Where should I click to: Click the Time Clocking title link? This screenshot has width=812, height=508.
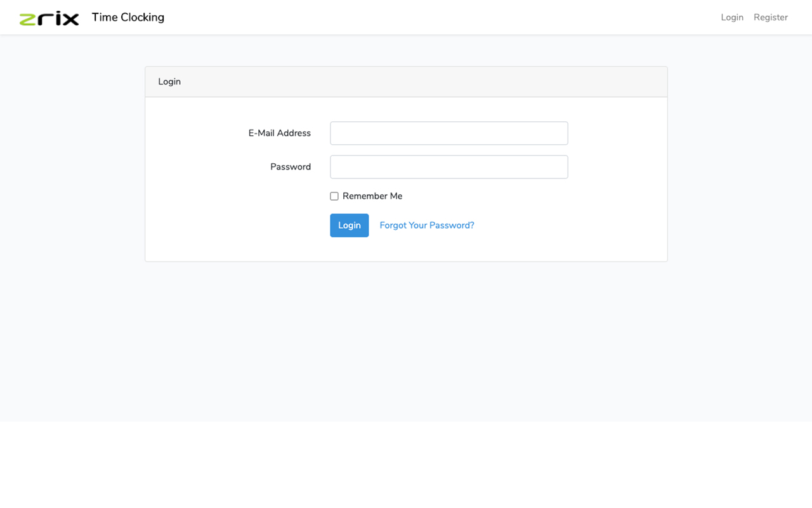tap(128, 17)
